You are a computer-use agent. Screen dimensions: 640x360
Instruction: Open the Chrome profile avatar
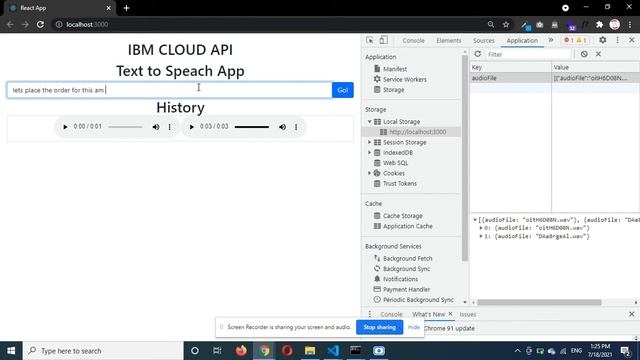615,24
